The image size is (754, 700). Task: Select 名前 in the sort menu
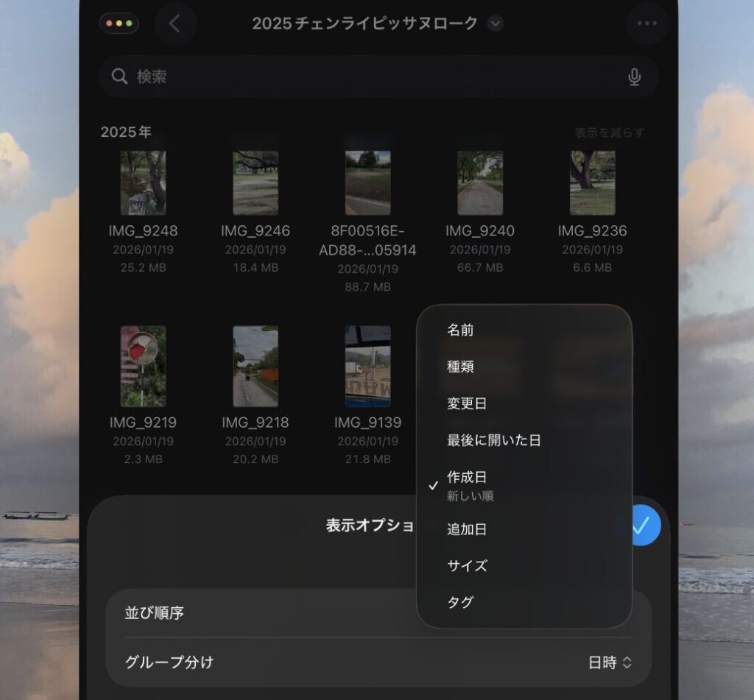pyautogui.click(x=460, y=330)
